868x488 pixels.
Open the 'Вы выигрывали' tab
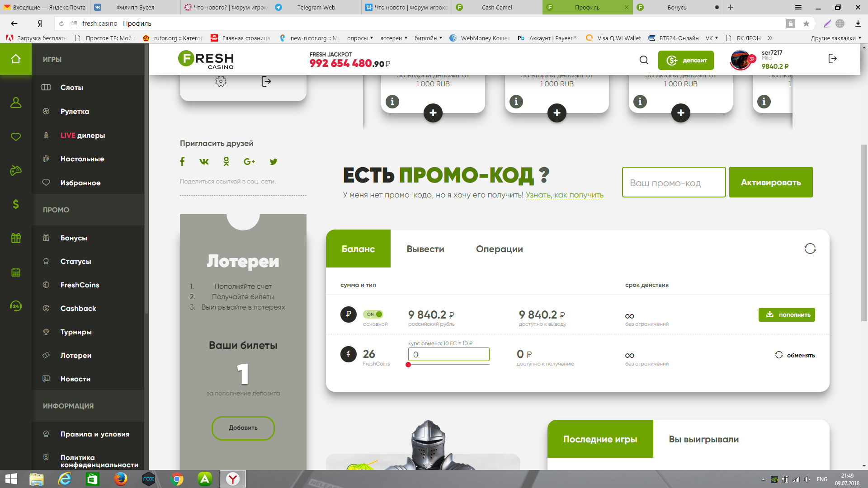[703, 439]
